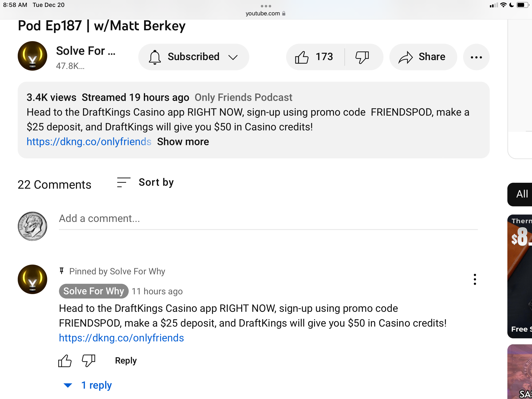532x399 pixels.
Task: Reply to the pinned comment
Action: tap(126, 361)
